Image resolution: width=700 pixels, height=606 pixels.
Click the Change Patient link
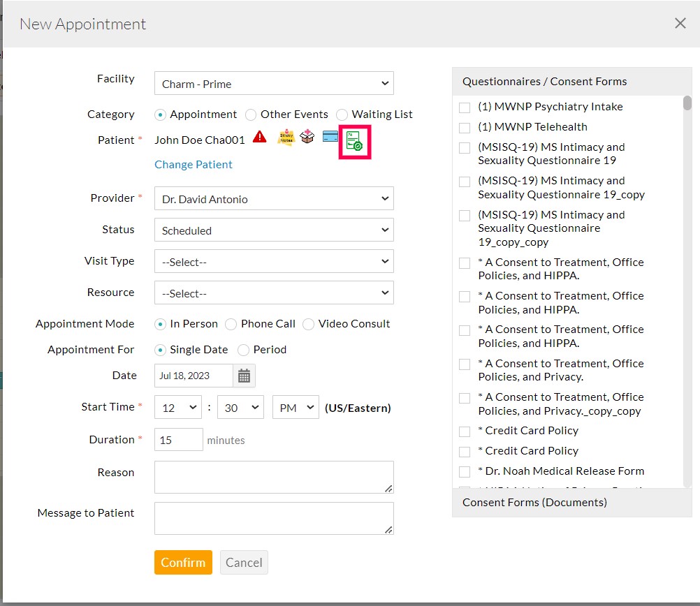[x=194, y=165]
